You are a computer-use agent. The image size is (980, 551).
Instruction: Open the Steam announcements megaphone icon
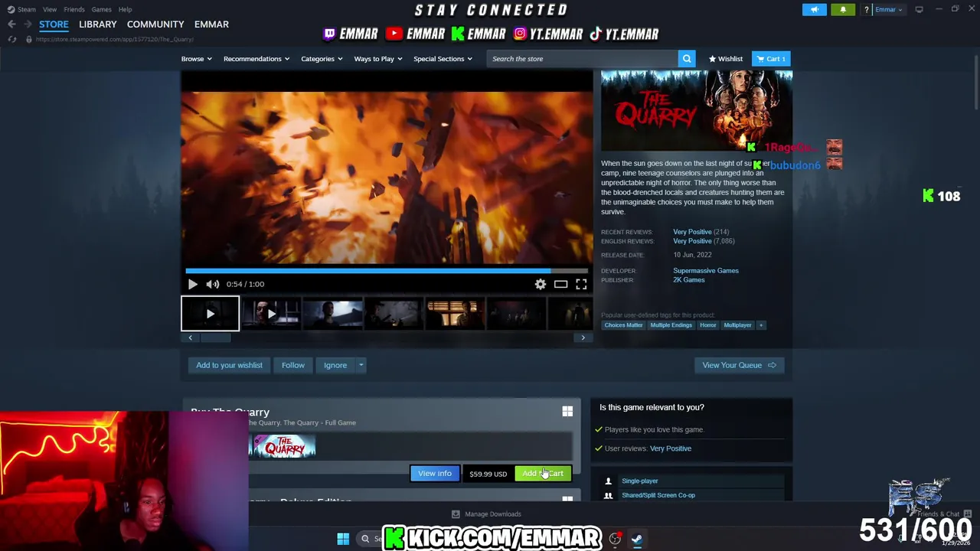pyautogui.click(x=814, y=9)
